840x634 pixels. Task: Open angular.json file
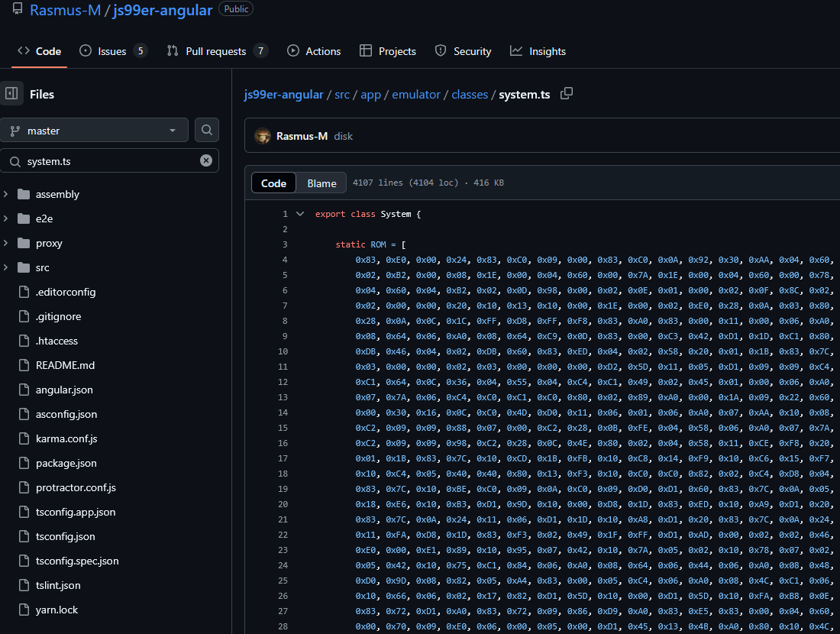[x=64, y=390]
